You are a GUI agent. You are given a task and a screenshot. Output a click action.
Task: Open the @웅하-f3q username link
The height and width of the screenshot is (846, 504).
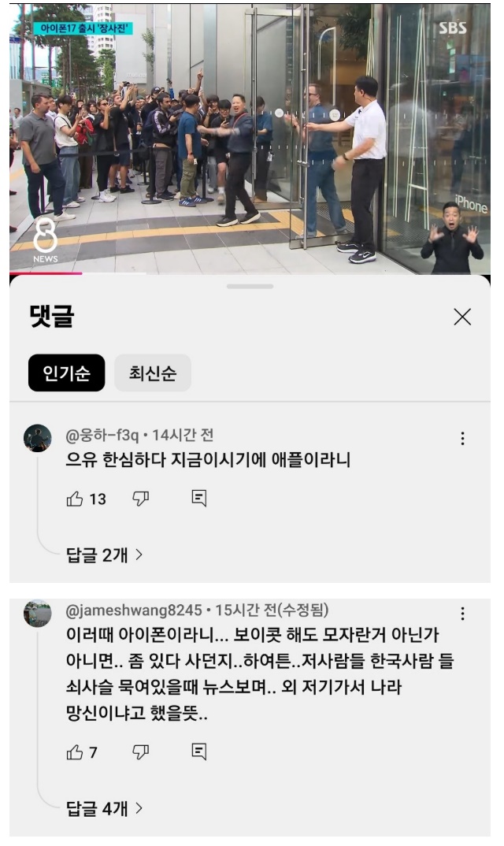pos(102,435)
